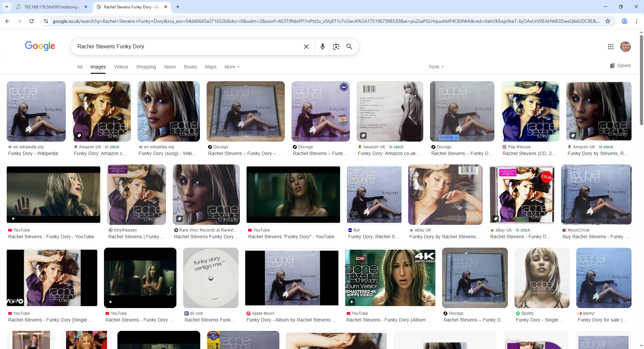Start voice search with microphone icon
644x349 pixels.
pos(323,47)
